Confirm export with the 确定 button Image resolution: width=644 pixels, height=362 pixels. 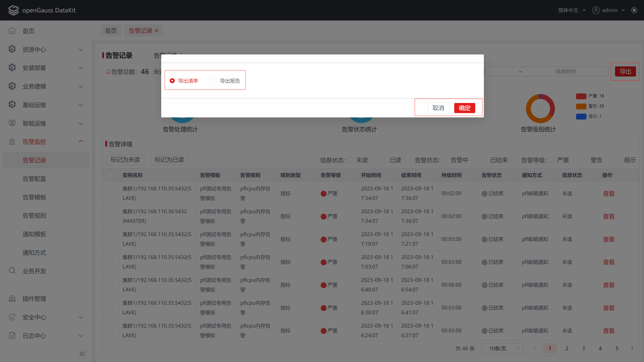point(465,108)
